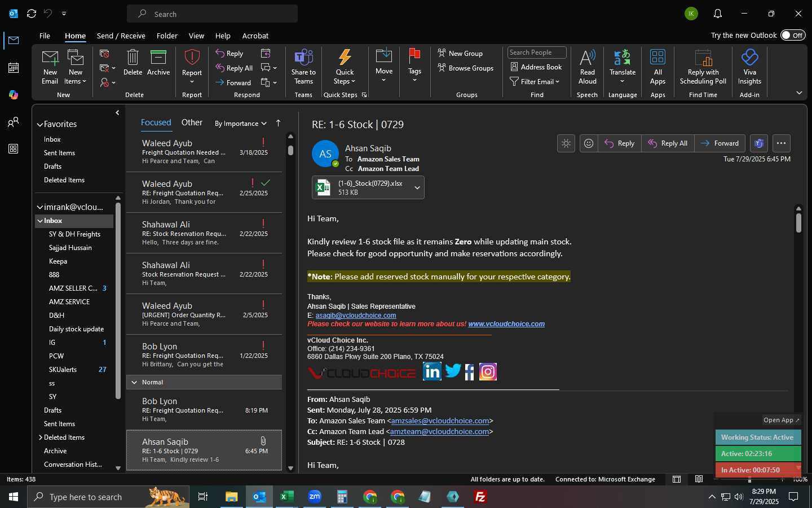Screen dimensions: 812x508
Task: Open All Apps from ribbon
Action: [657, 67]
